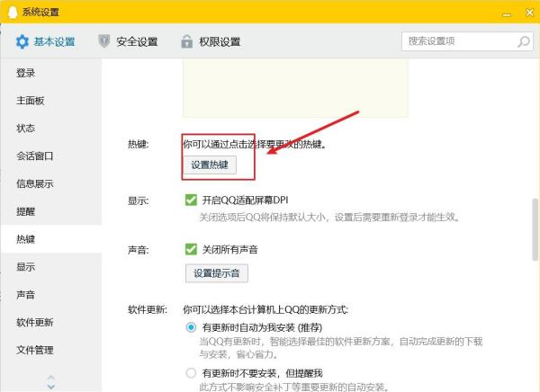Click the 设置热键 button
The height and width of the screenshot is (392, 540).
pyautogui.click(x=210, y=165)
